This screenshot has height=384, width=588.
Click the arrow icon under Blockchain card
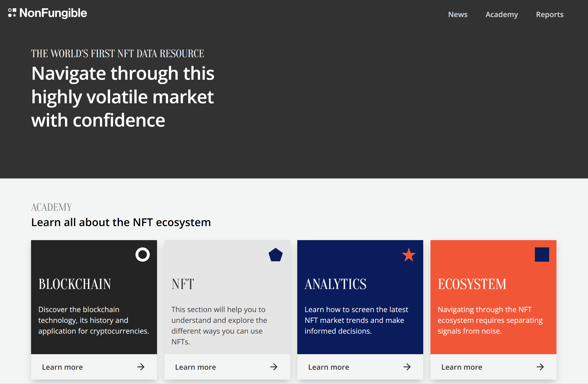click(x=141, y=367)
